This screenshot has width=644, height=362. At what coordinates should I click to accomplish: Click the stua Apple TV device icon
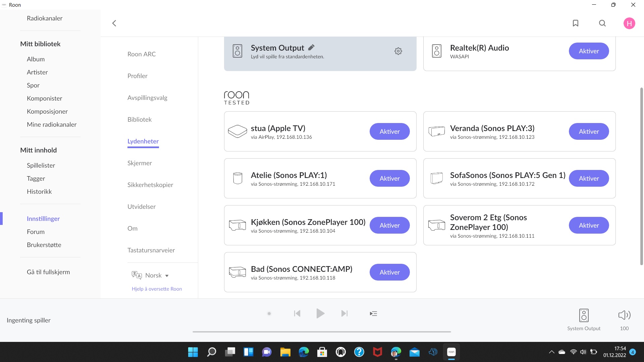click(237, 131)
